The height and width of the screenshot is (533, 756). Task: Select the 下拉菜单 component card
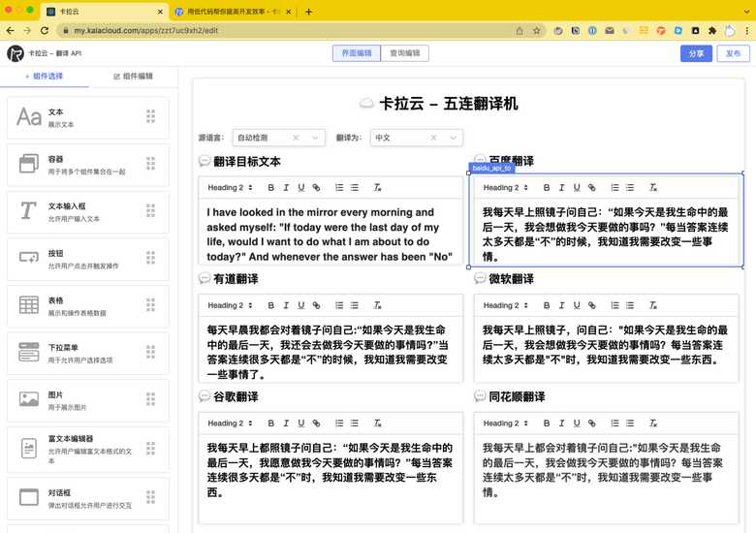88,353
